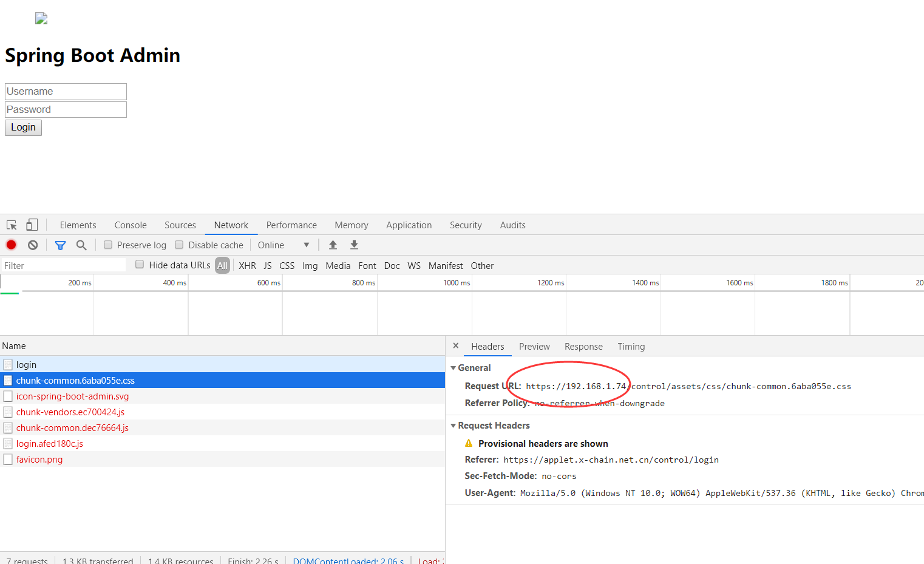Image resolution: width=924 pixels, height=564 pixels.
Task: Clear all network requests
Action: click(32, 245)
